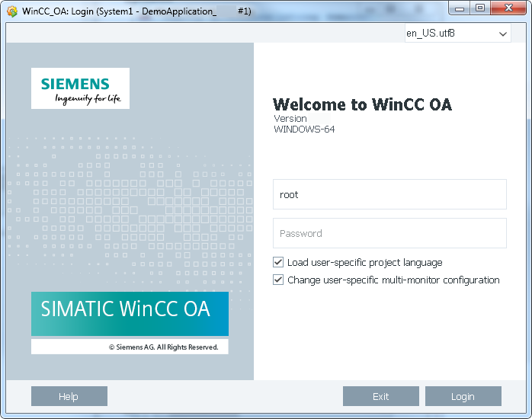Image resolution: width=532 pixels, height=419 pixels.
Task: Uncheck Load user-specific project language
Action: click(x=278, y=263)
